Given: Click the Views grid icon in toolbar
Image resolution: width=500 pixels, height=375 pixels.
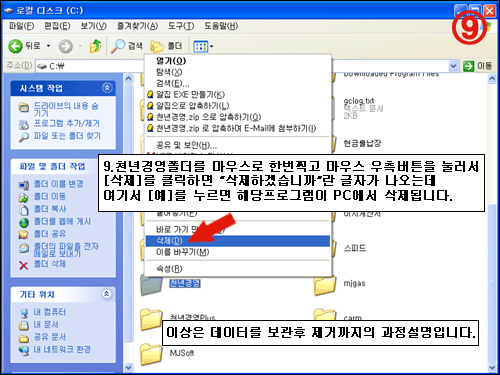Looking at the screenshot, I should coord(201,47).
